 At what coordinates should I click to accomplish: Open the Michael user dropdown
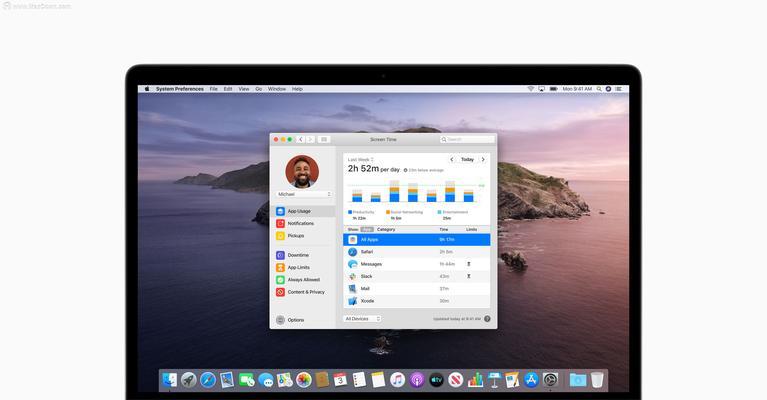coord(304,194)
